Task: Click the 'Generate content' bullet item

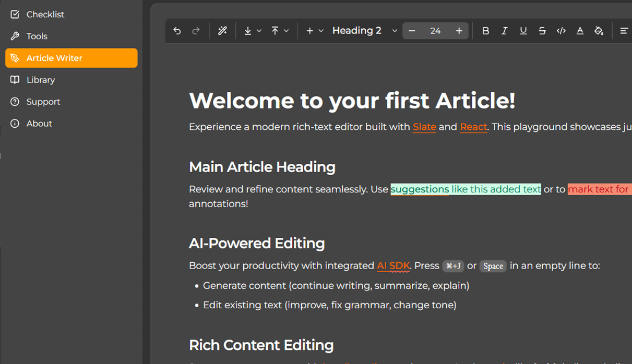Action: click(x=336, y=286)
